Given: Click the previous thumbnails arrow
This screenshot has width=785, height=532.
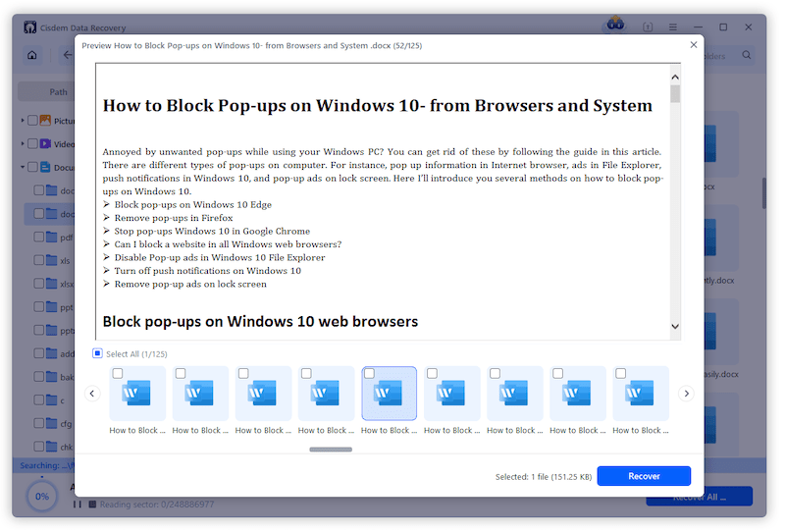Looking at the screenshot, I should 92,394.
